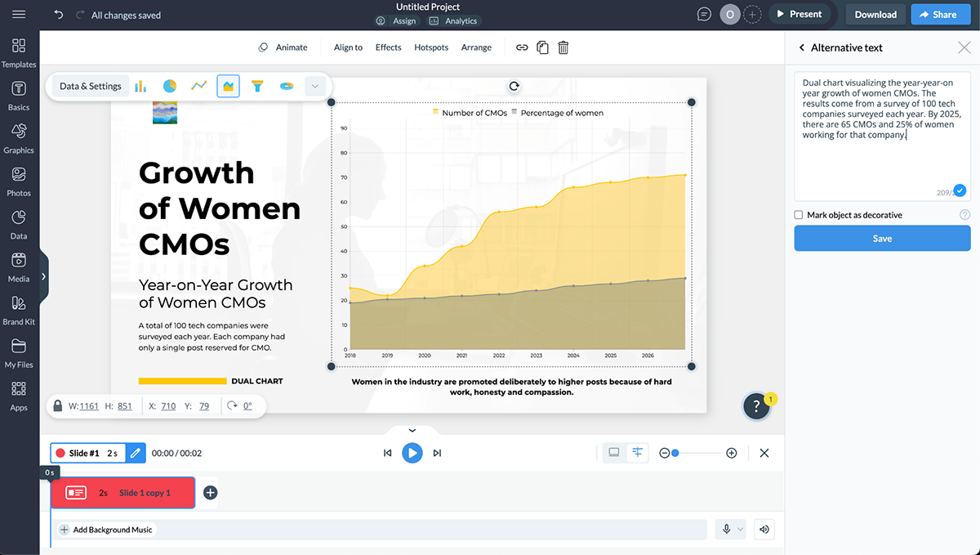Toggle the volume speaker button
The image size is (980, 555).
[x=764, y=529]
